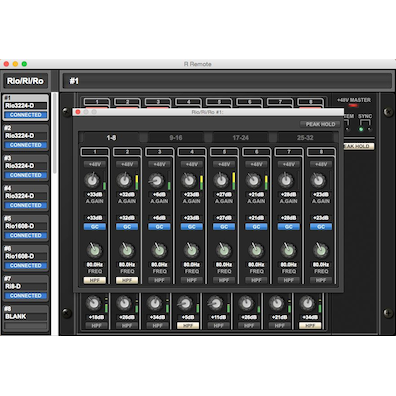The image size is (396, 396).
Task: Toggle GC gain compensation on channel 4
Action: (x=192, y=227)
